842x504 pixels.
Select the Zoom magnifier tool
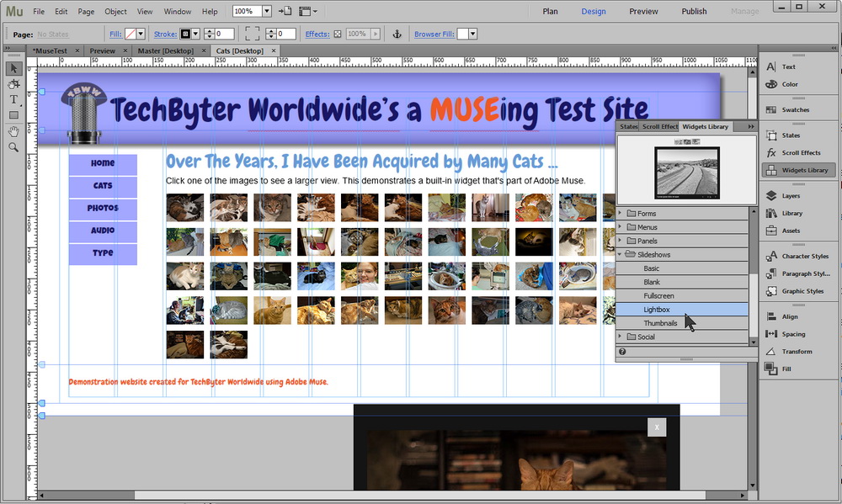pos(14,147)
